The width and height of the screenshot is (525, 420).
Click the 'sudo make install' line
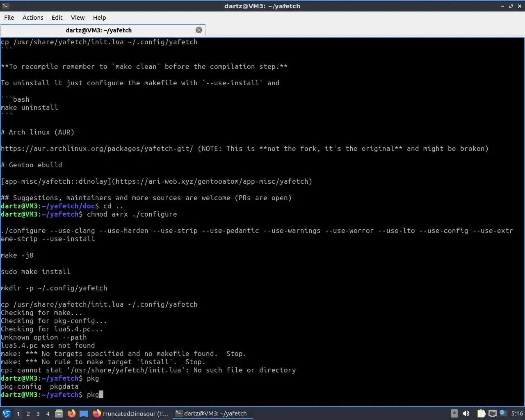[36, 272]
